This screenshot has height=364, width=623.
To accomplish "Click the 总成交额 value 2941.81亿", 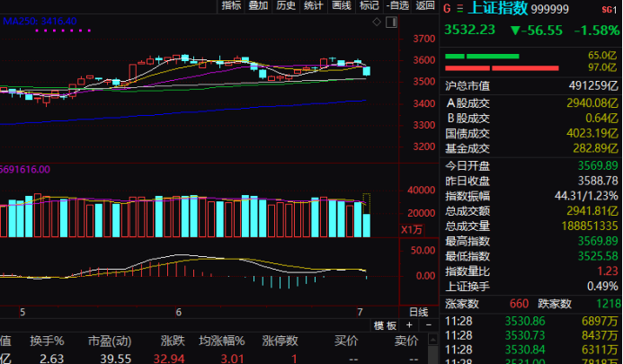I will click(x=592, y=211).
